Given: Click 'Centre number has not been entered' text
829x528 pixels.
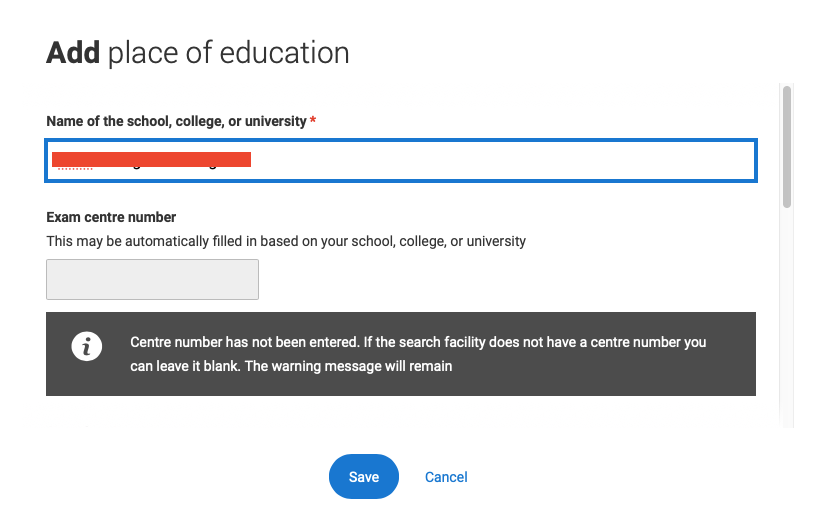Looking at the screenshot, I should [237, 342].
